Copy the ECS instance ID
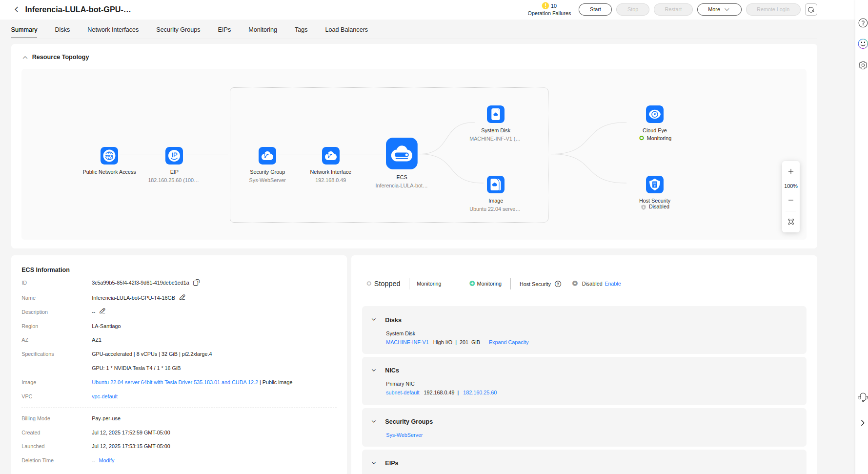The image size is (868, 474). [x=196, y=283]
